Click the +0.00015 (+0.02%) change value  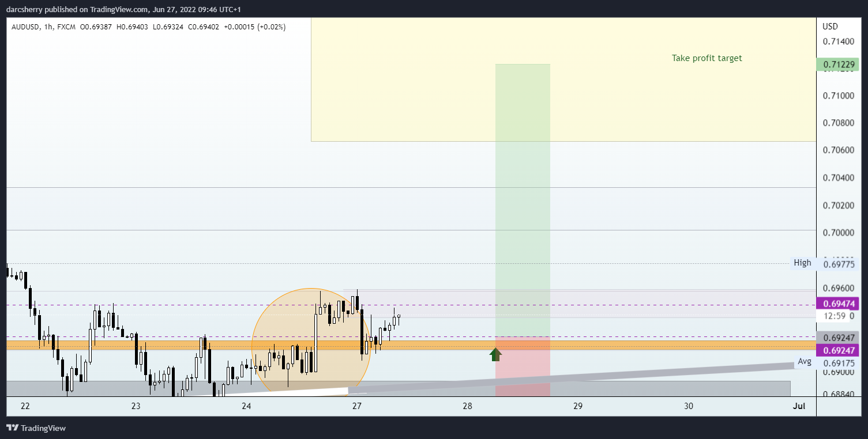click(x=254, y=27)
